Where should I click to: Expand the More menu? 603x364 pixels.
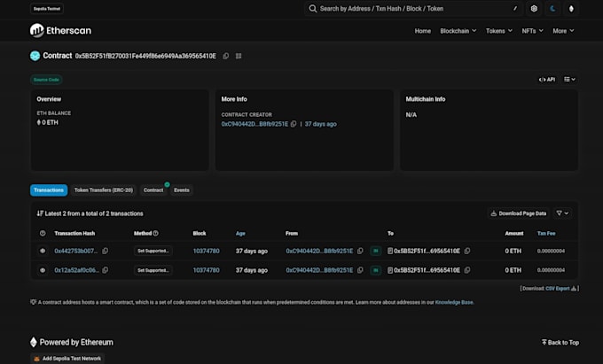pos(563,31)
